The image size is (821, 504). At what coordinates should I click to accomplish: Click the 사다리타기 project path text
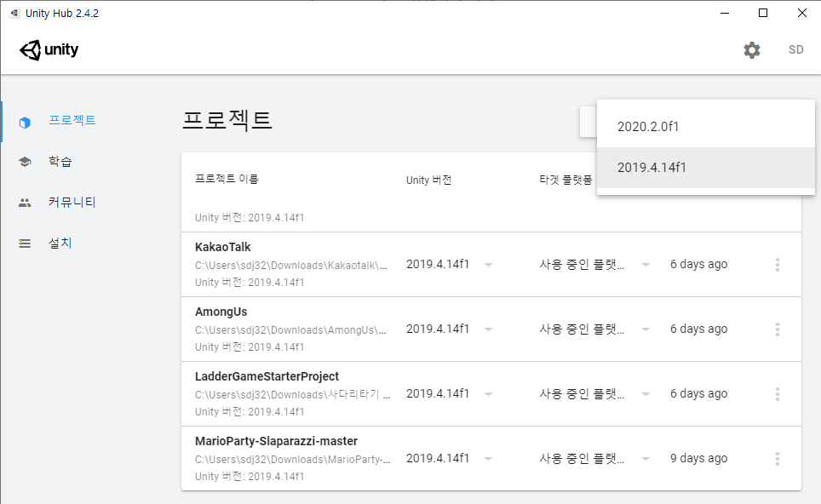click(x=293, y=395)
